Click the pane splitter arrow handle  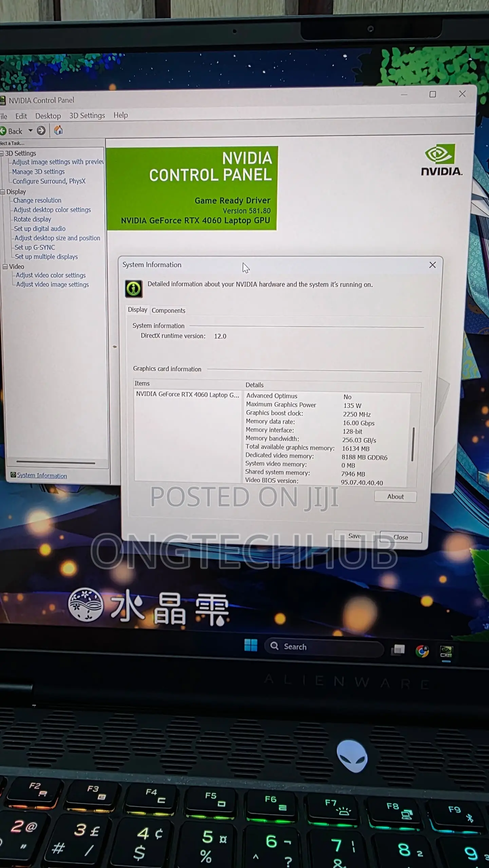point(115,347)
